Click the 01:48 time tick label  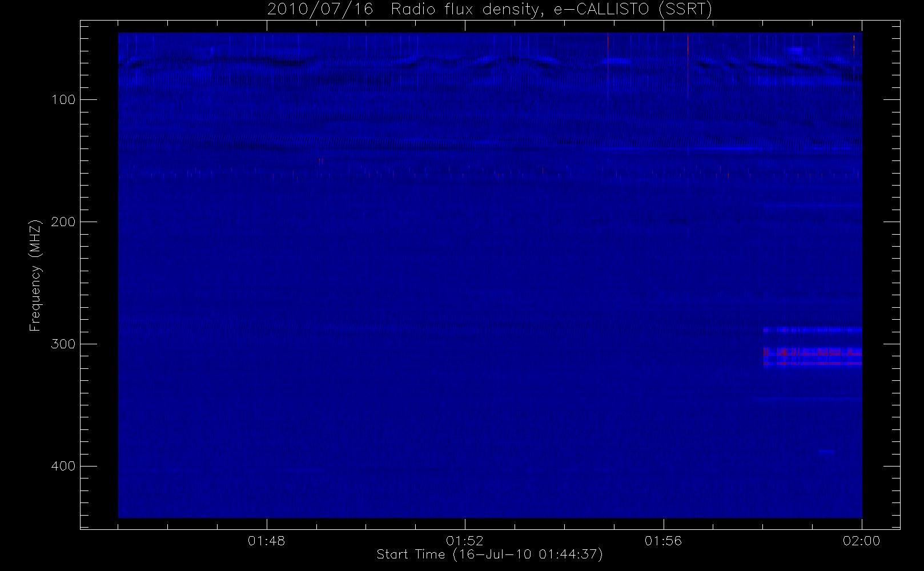[267, 541]
